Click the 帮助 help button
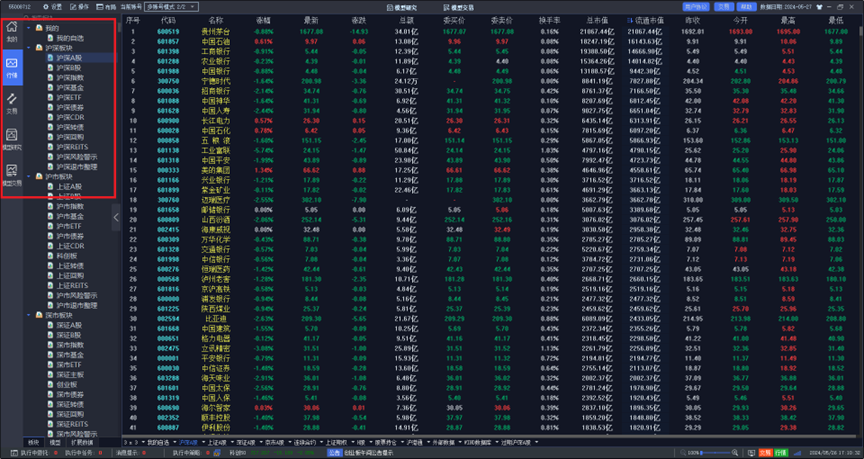This screenshot has width=864, height=459. (746, 7)
